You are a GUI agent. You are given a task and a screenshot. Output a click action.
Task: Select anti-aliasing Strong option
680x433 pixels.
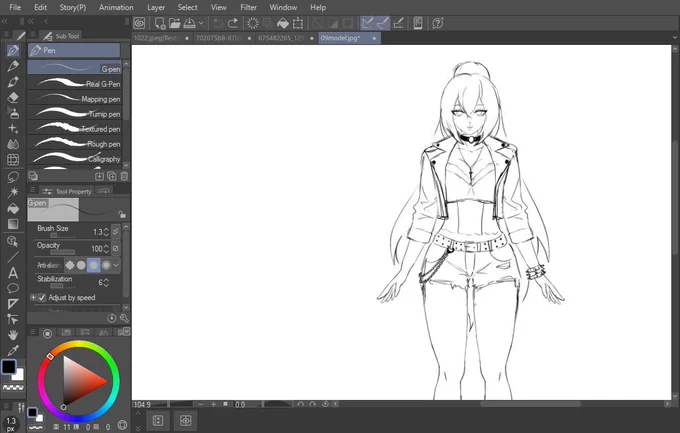106,265
